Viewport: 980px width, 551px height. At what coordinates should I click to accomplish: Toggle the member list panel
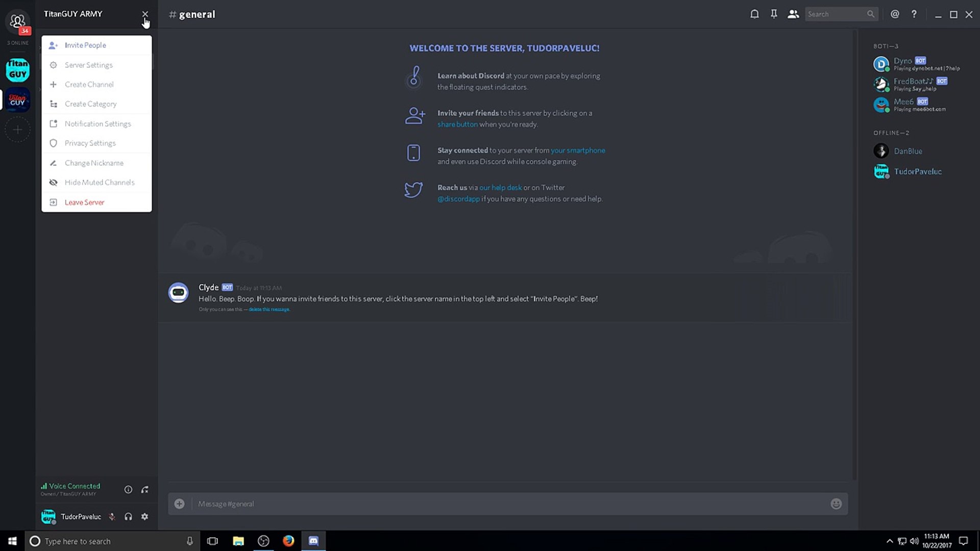tap(793, 14)
